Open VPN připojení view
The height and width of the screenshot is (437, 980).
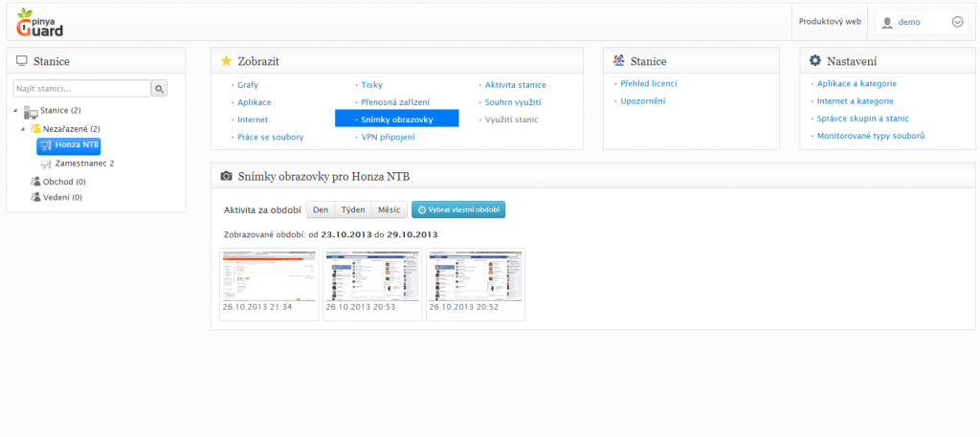click(388, 137)
